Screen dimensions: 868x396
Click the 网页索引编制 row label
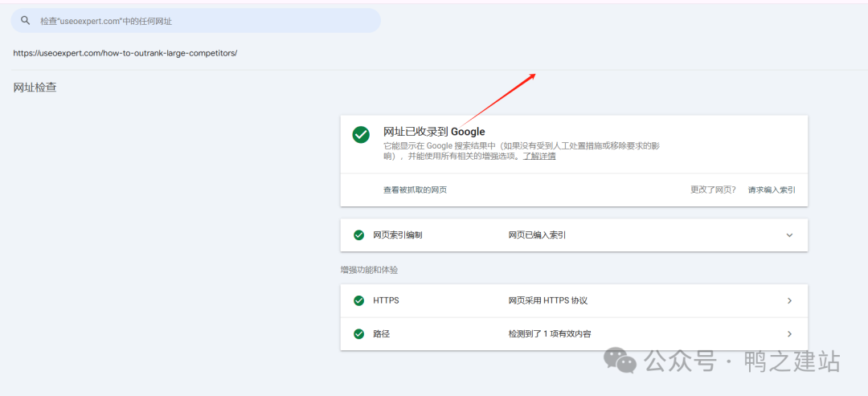(398, 235)
